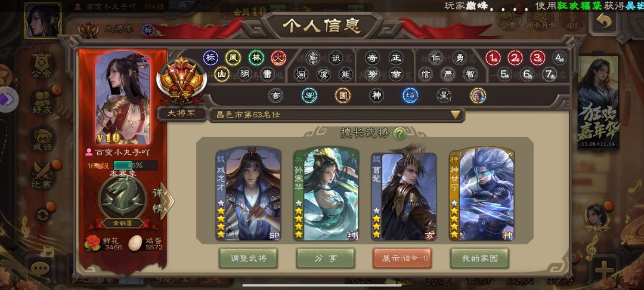Open the 公会 guild sidebar icon
Screen dimensions: 644x290
point(43,65)
